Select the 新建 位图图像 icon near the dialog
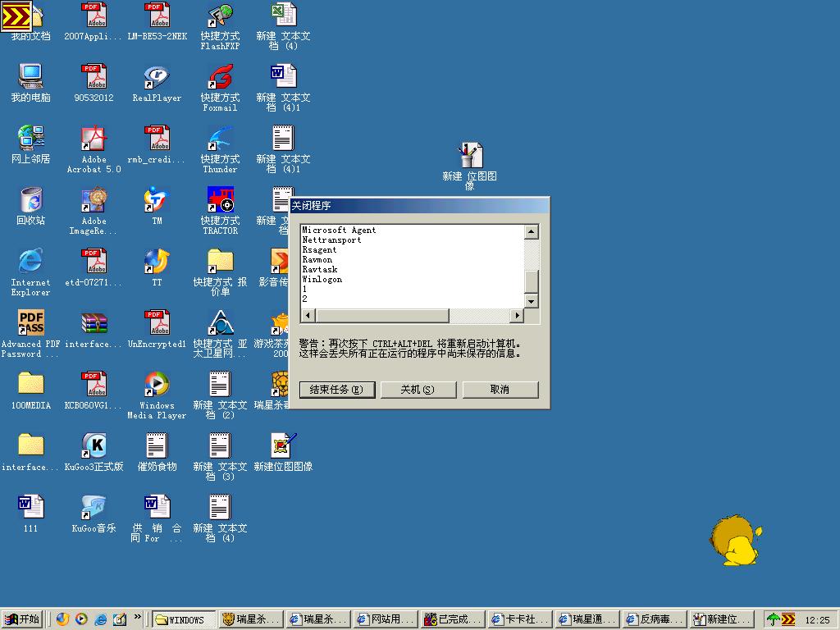 coord(470,166)
